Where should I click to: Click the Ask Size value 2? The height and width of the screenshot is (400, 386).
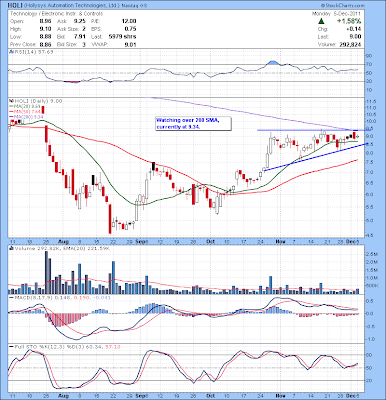pyautogui.click(x=84, y=29)
